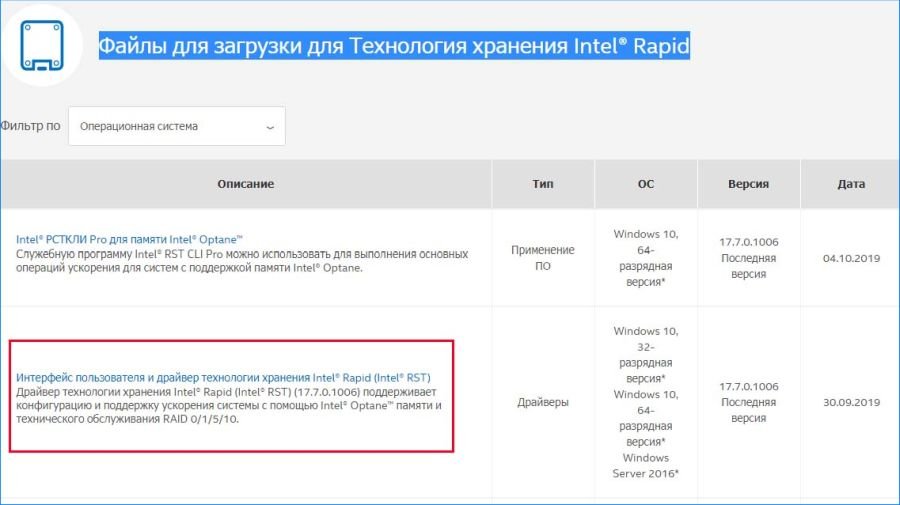
Task: Select the Драйверы type cell
Action: pyautogui.click(x=543, y=402)
